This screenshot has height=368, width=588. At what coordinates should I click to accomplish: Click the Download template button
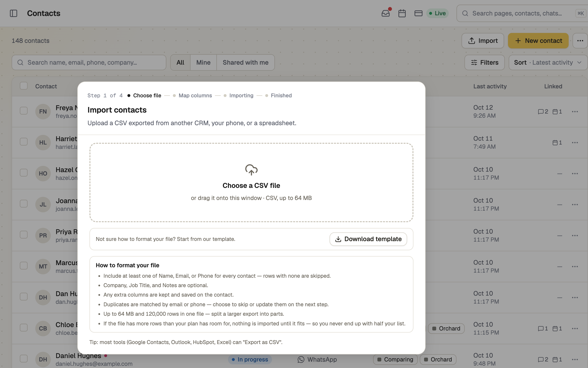pos(368,239)
